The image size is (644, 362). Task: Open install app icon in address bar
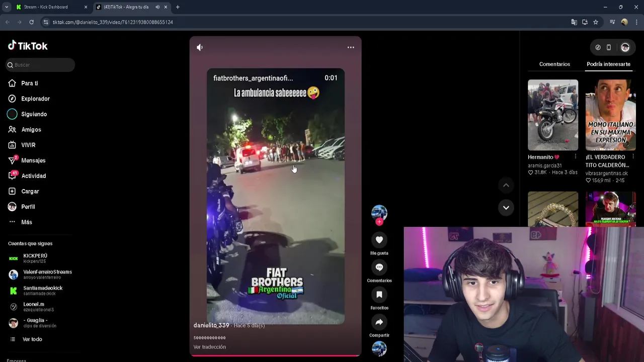[x=585, y=22]
